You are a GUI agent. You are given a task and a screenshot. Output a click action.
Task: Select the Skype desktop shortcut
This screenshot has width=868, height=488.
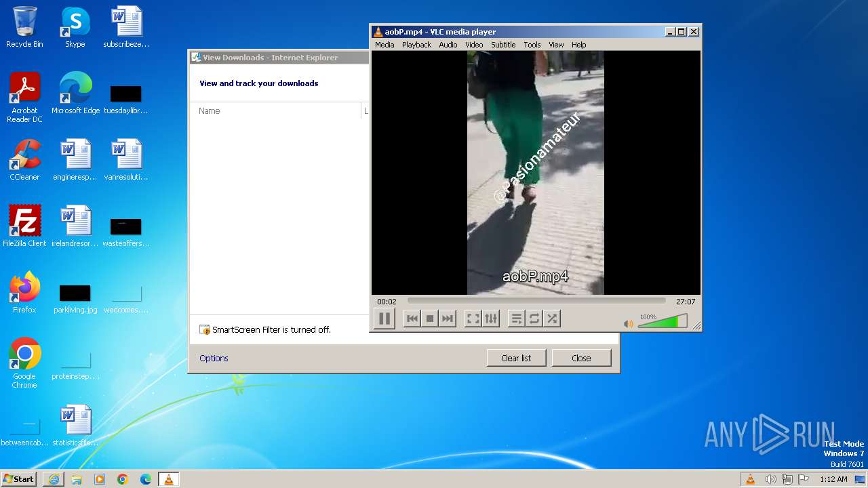pyautogui.click(x=75, y=28)
